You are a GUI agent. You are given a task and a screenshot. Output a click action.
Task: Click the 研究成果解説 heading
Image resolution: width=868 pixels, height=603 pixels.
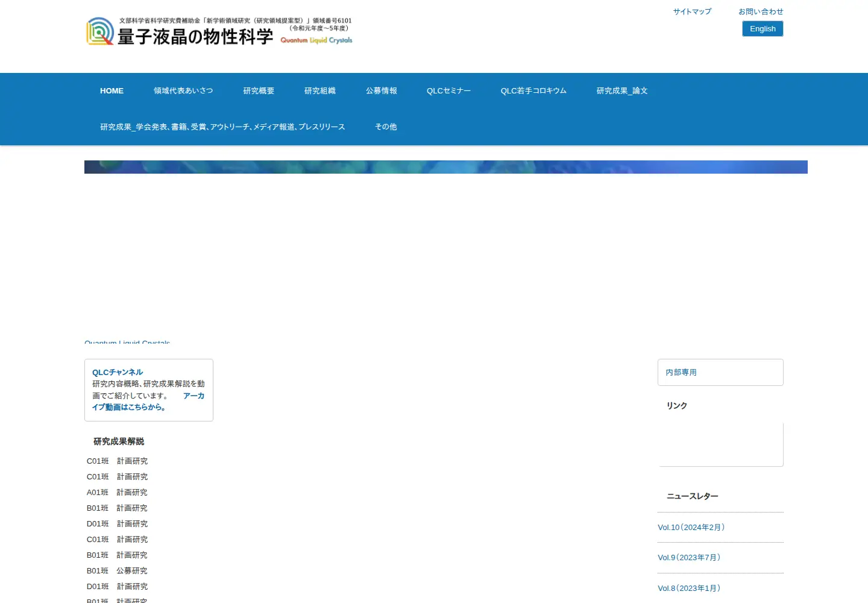tap(119, 442)
